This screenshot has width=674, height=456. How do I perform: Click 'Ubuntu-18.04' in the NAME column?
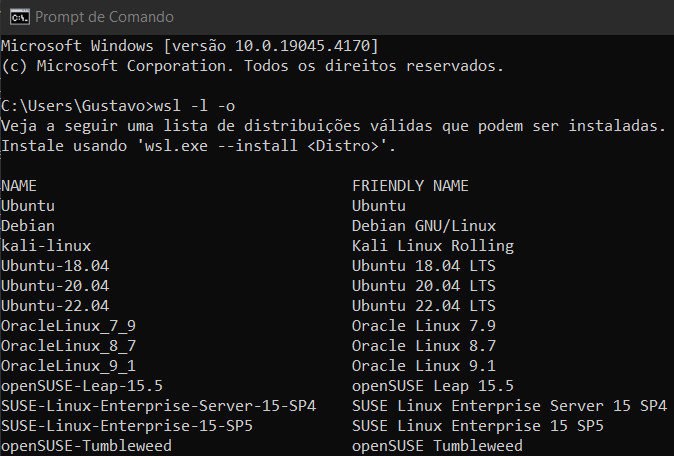(55, 266)
